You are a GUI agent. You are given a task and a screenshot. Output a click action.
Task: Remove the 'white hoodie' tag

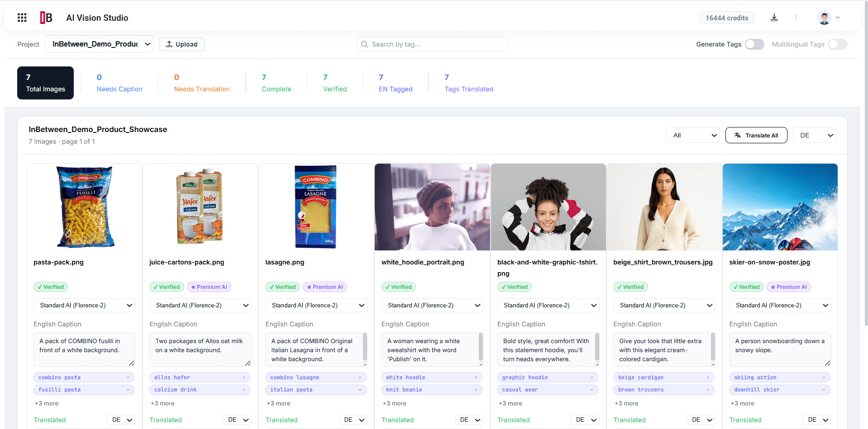476,377
